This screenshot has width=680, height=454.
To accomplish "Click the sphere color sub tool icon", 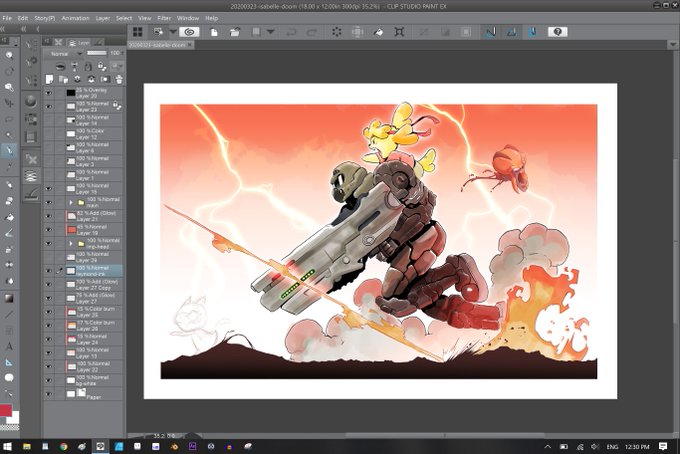I will 30,101.
